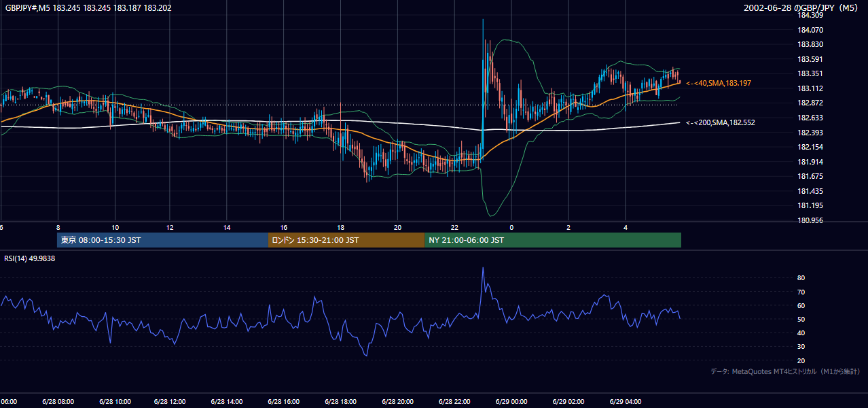Click the RSI axis value 30
This screenshot has width=868, height=408.
click(801, 346)
